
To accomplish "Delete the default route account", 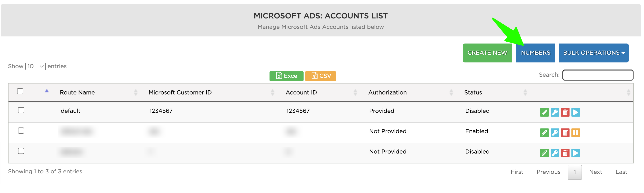I will click(x=565, y=113).
